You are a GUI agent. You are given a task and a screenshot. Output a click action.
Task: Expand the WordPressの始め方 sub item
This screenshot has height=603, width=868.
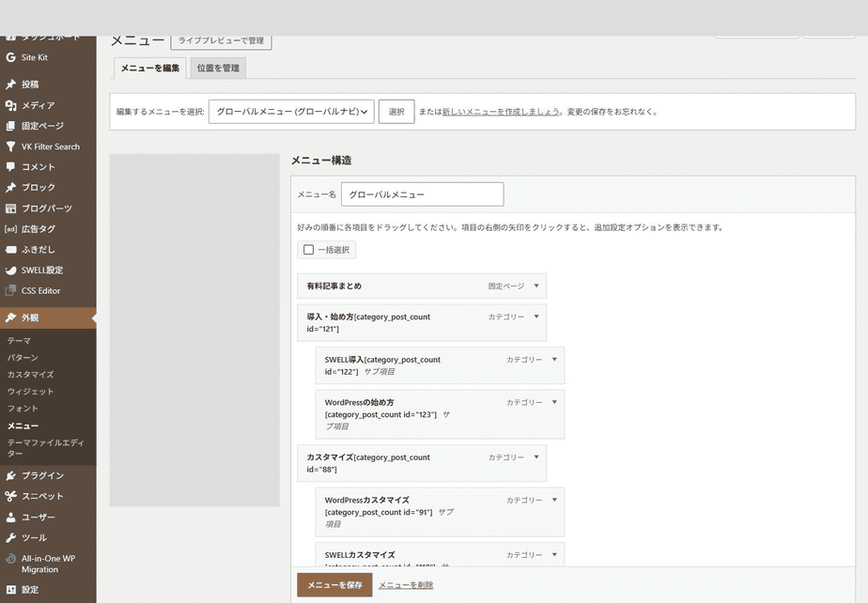pos(554,401)
